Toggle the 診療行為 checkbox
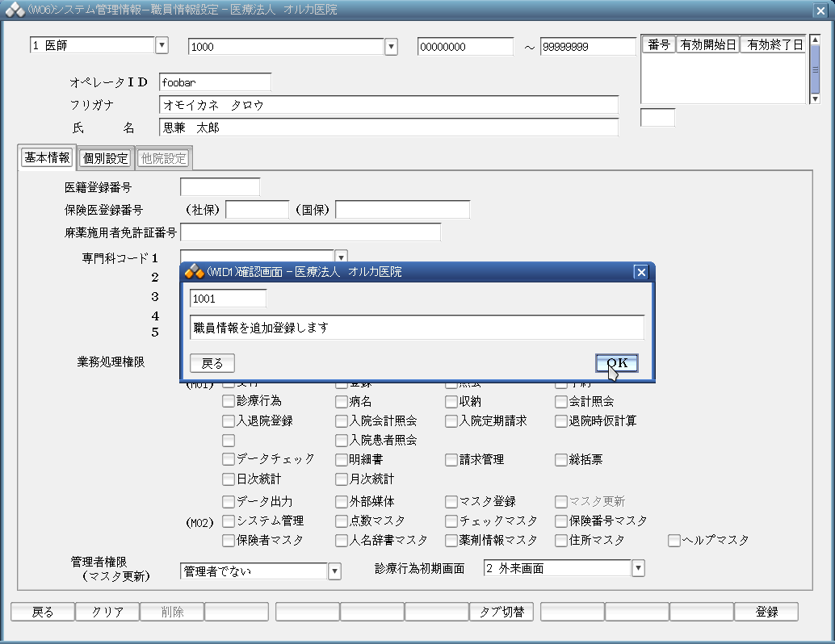This screenshot has width=835, height=644. click(229, 401)
